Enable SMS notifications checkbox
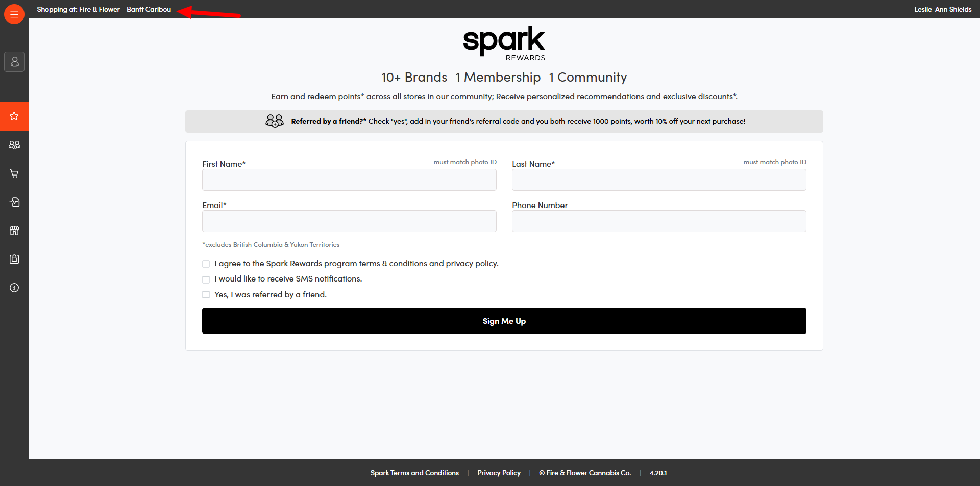The width and height of the screenshot is (980, 486). (206, 279)
